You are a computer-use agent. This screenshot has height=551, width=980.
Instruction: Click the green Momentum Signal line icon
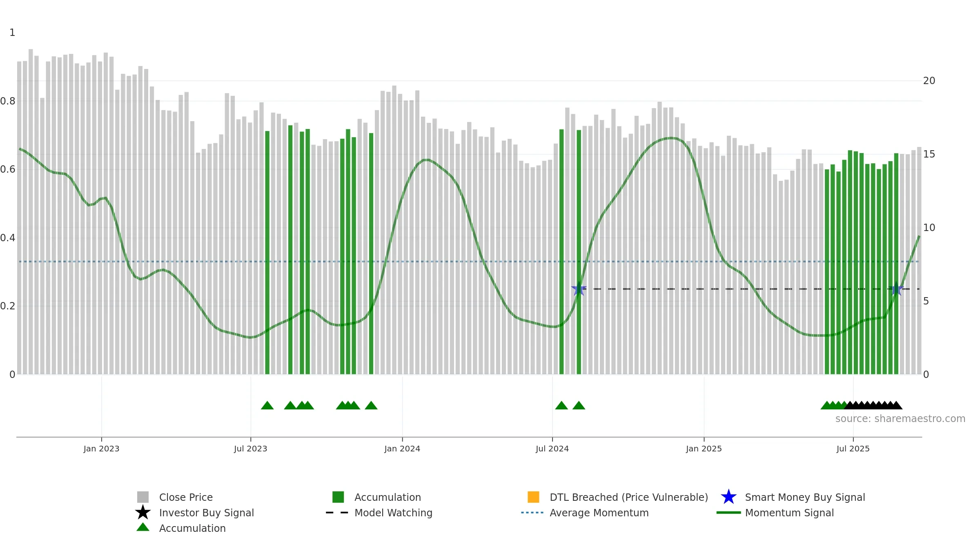coord(728,513)
